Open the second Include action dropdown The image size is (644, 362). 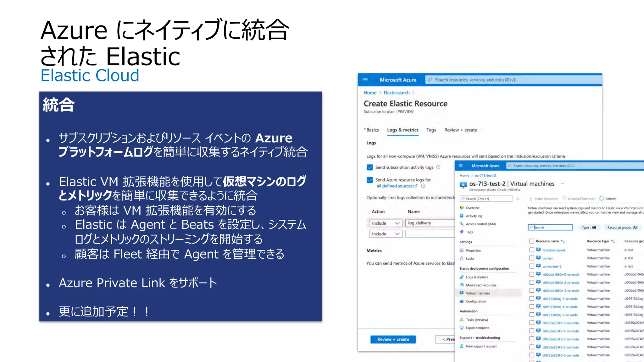pyautogui.click(x=386, y=234)
